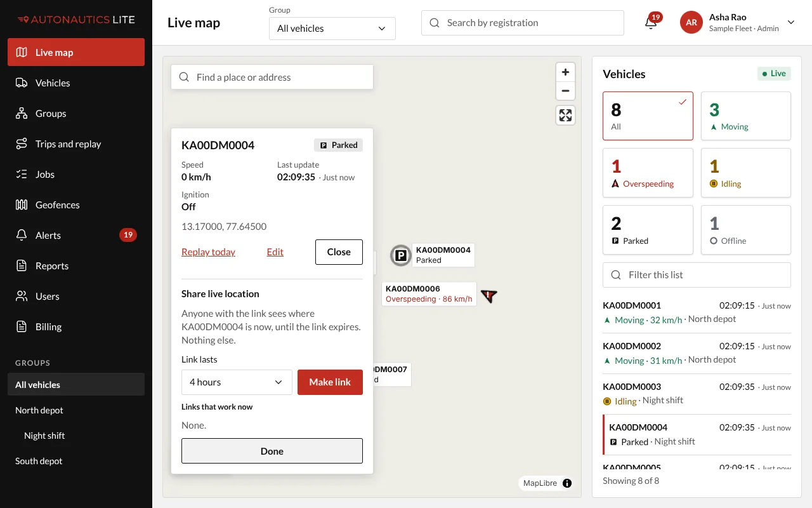Go to Vehicles page in sidebar
Image resolution: width=812 pixels, height=508 pixels.
tap(76, 83)
